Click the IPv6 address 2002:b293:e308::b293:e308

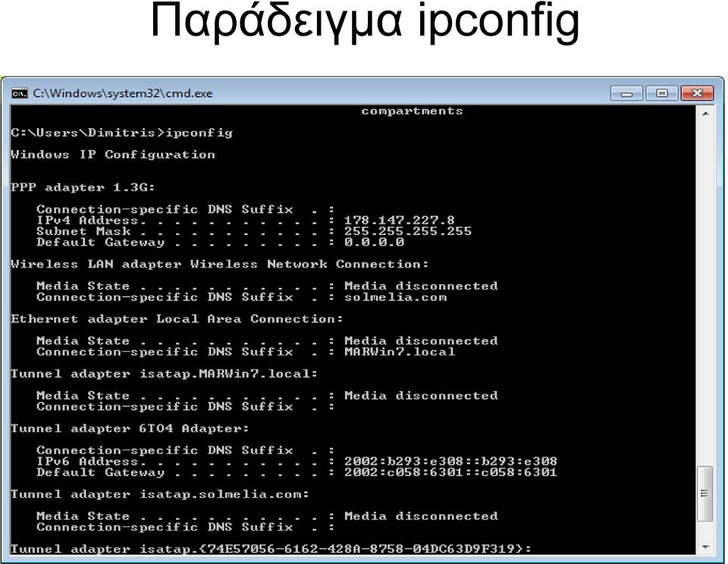click(450, 462)
